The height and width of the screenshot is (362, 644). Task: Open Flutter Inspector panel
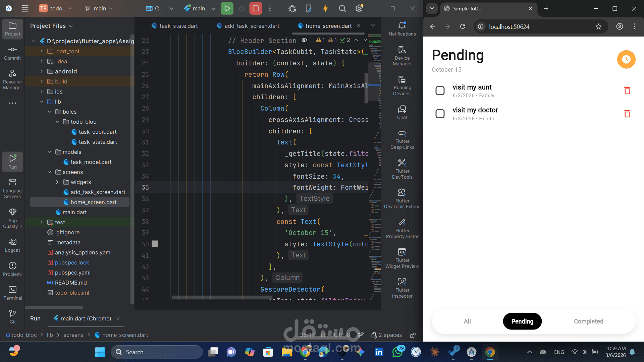(x=402, y=288)
